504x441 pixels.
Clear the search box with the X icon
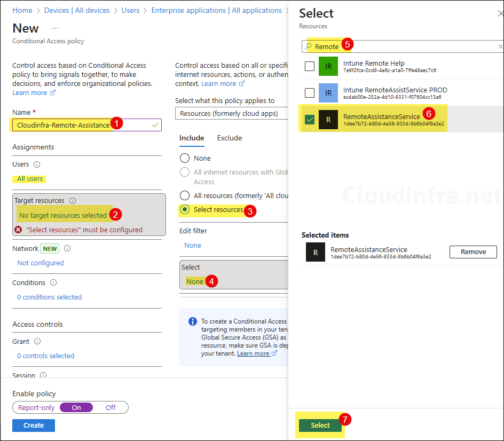[500, 46]
